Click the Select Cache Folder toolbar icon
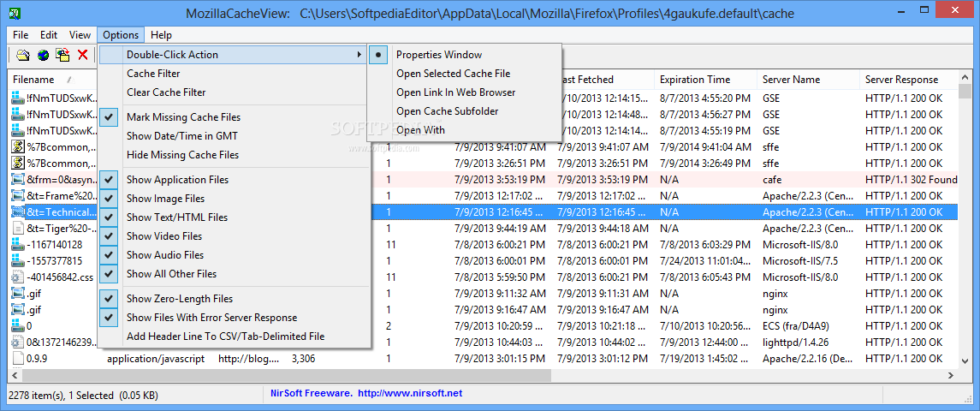 pos(23,55)
